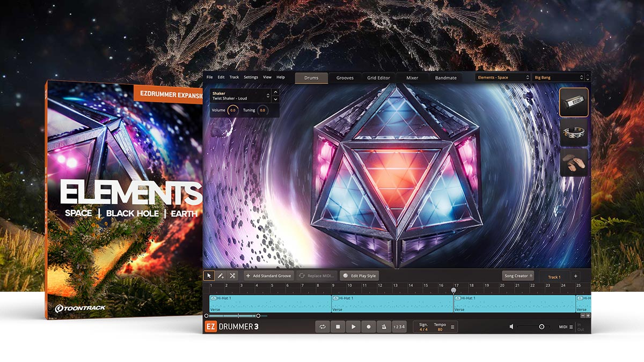Screen dimensions: 644x362
Task: Click Edit Play Style
Action: tap(360, 276)
